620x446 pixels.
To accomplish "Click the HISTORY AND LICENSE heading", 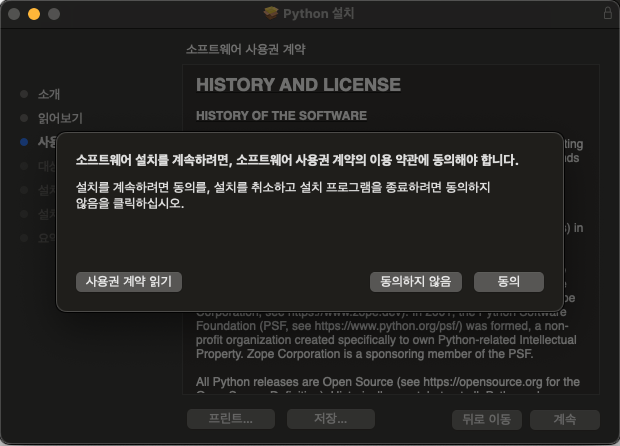I will point(299,85).
